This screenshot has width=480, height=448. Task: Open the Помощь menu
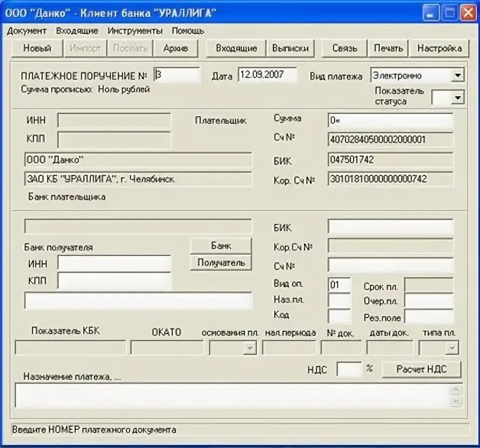click(x=188, y=31)
